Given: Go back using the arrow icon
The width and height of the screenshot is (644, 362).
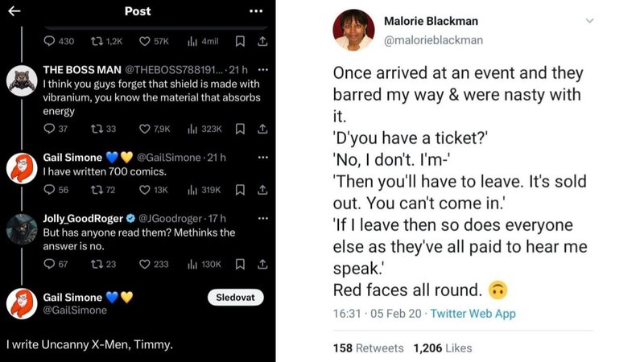Looking at the screenshot, I should point(14,10).
